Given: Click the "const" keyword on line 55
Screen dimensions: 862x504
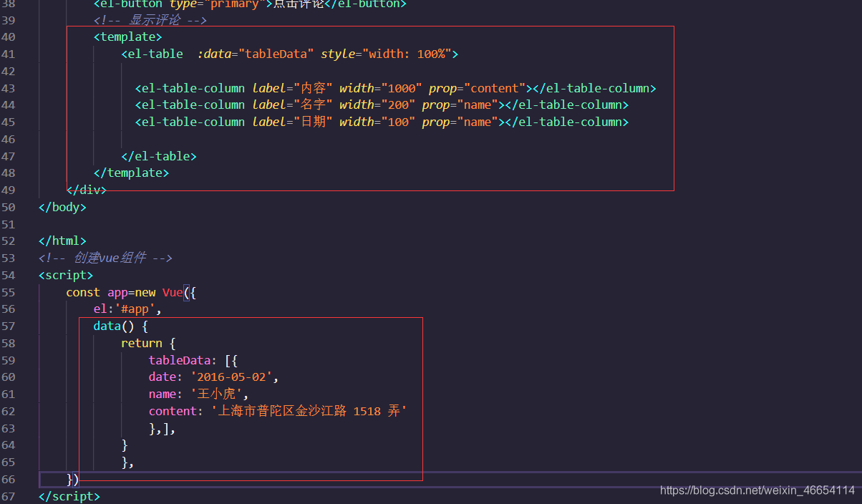Looking at the screenshot, I should 83,292.
